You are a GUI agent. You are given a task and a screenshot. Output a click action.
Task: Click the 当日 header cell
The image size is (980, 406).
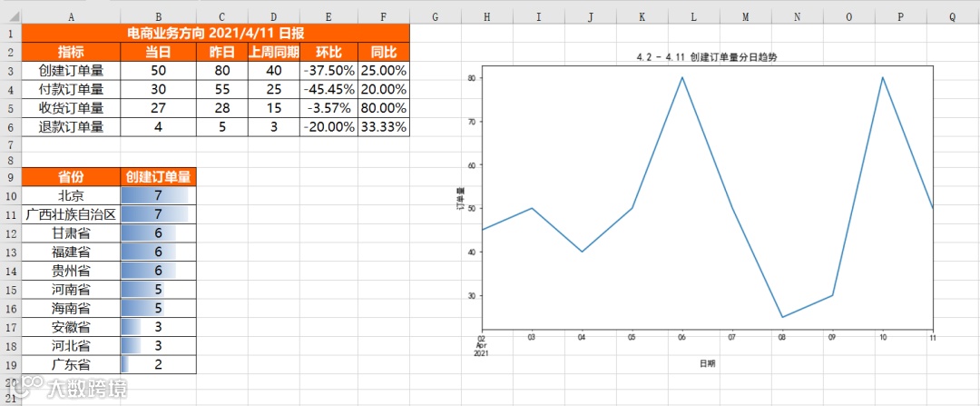click(x=159, y=51)
